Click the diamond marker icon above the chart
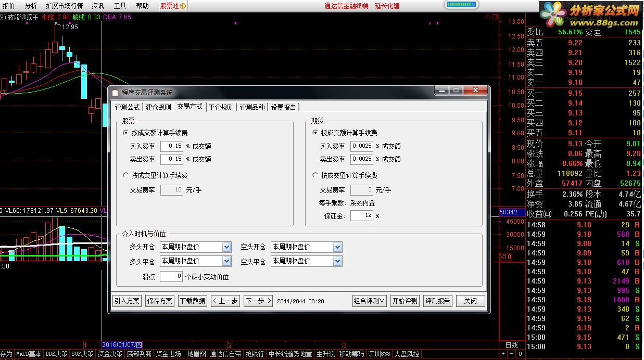The image size is (644, 360). click(488, 17)
